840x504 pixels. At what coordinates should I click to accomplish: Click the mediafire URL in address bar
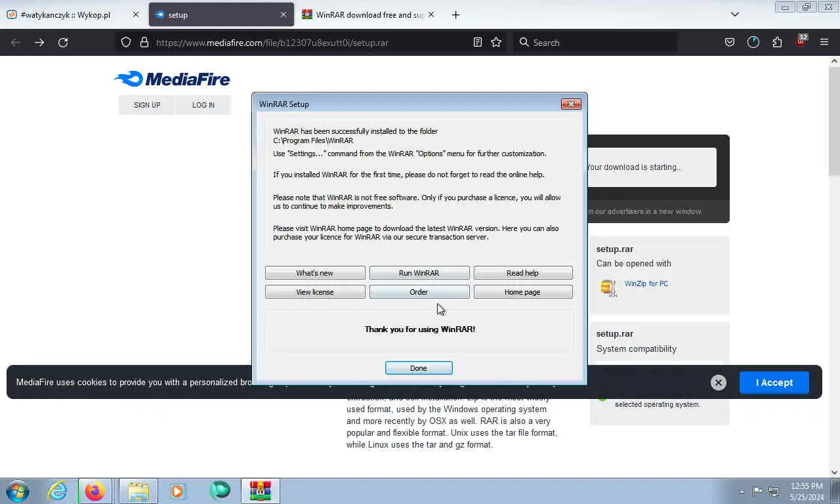[272, 43]
